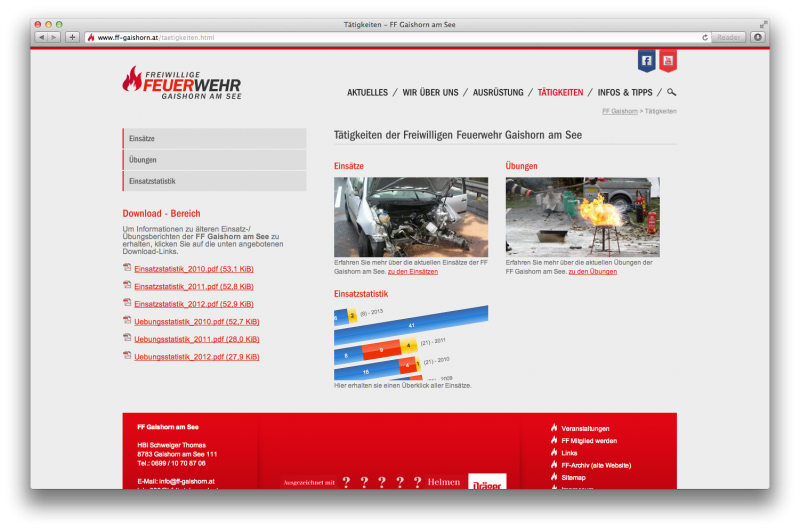Open the browser downloads icon
Screen dimensions: 800x531
758,37
